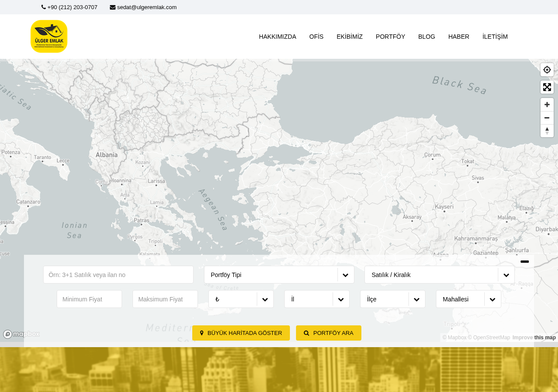Click the Ioannina city label on the map
Screen dimensions: 558x392
coord(122,180)
